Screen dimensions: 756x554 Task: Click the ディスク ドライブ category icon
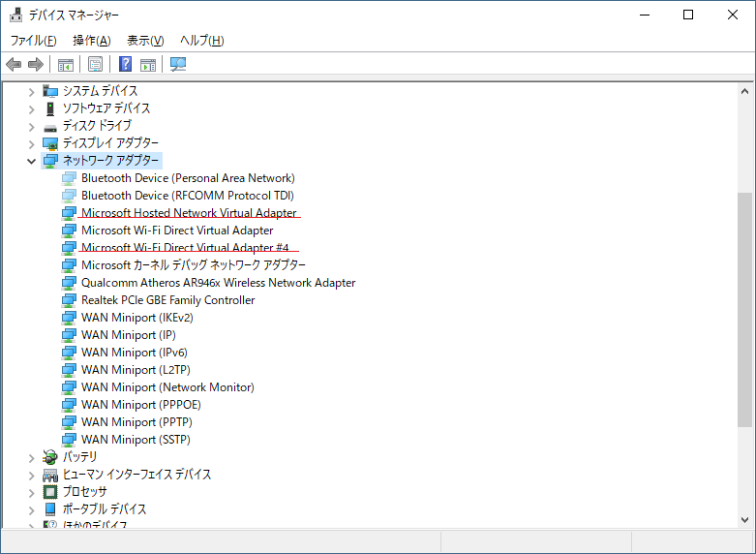[50, 128]
